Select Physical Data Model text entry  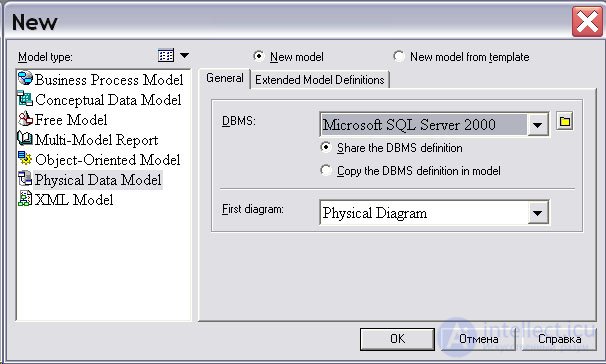coord(98,180)
